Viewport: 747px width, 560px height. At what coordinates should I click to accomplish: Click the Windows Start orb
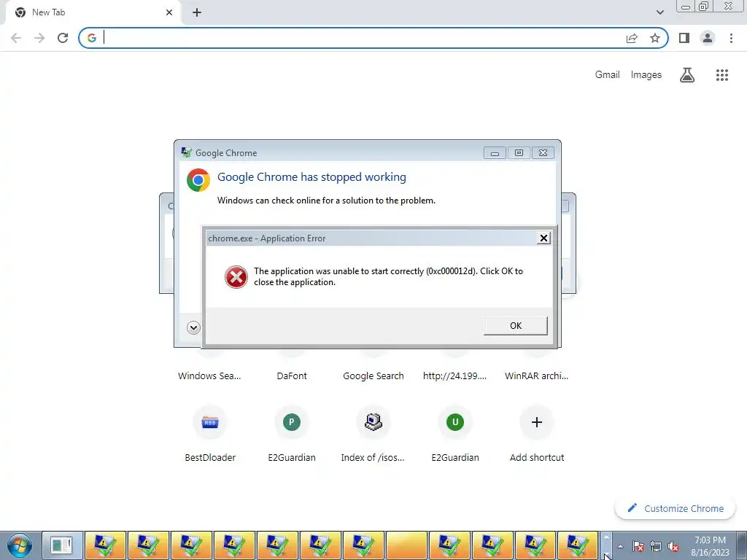[x=20, y=545]
